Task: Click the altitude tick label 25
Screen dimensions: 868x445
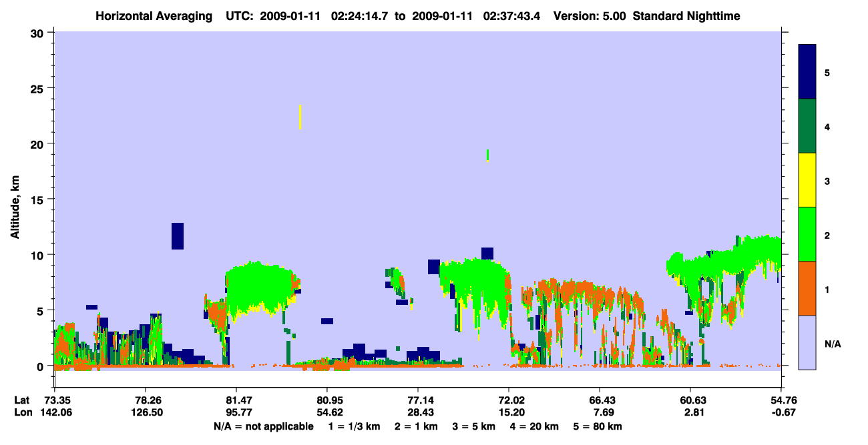Action: pyautogui.click(x=39, y=88)
